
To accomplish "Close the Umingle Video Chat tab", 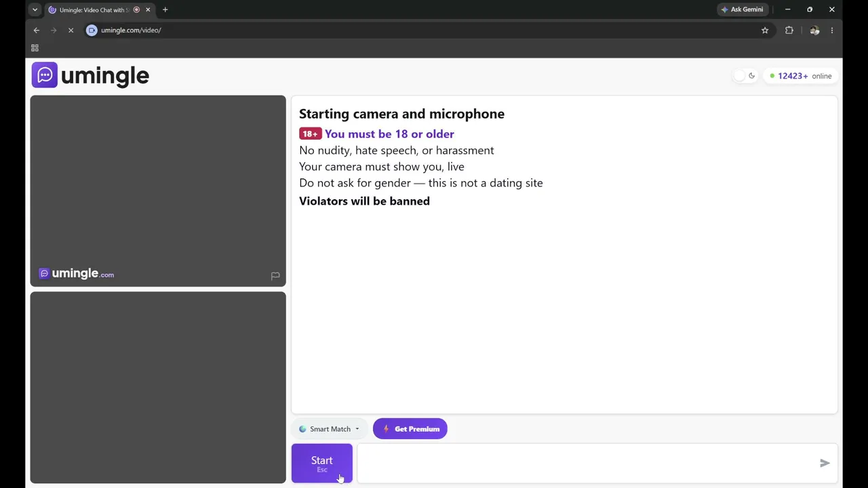I will pos(148,9).
